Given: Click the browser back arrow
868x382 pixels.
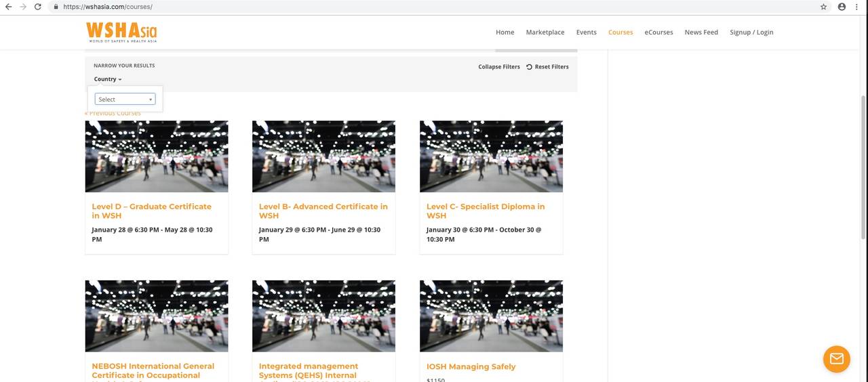Looking at the screenshot, I should pos(8,7).
